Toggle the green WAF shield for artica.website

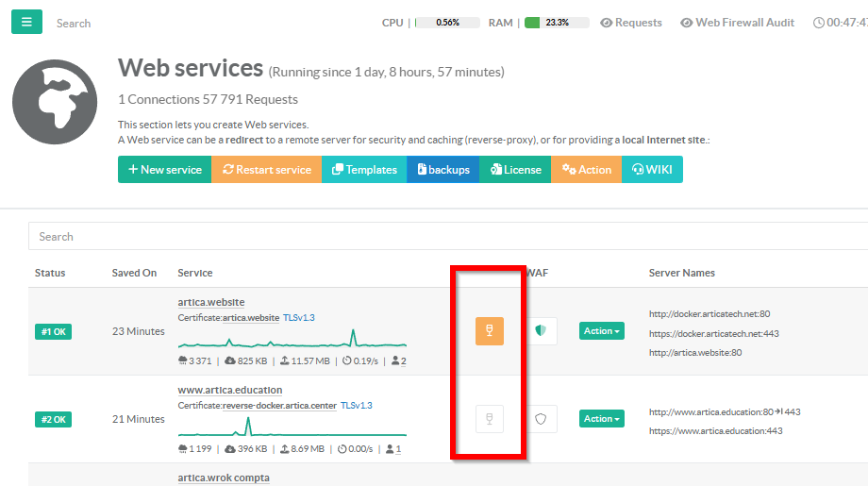point(541,330)
